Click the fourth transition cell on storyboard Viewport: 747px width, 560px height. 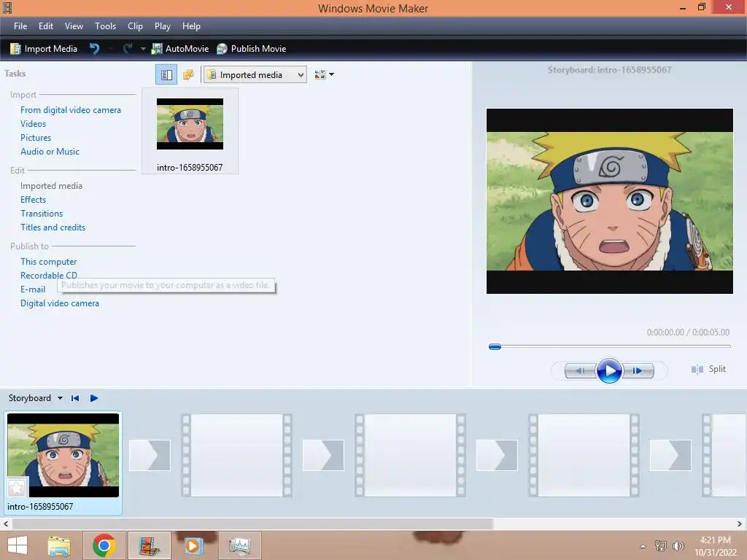(x=670, y=455)
